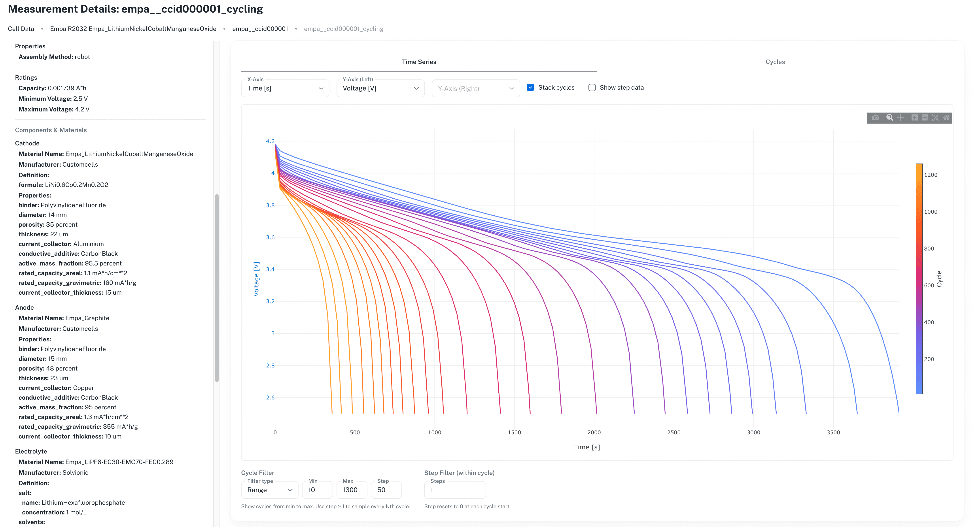
Task: Select the Pan tool in plot toolbar
Action: click(x=901, y=117)
